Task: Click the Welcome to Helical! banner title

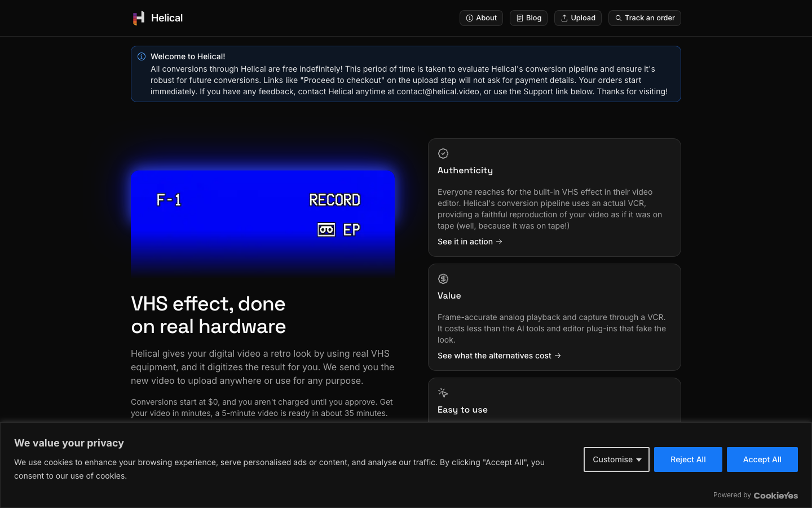Action: coord(188,56)
